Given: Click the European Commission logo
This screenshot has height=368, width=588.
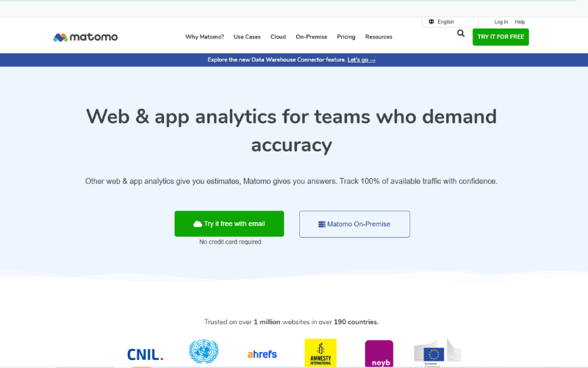Looking at the screenshot, I should [437, 353].
